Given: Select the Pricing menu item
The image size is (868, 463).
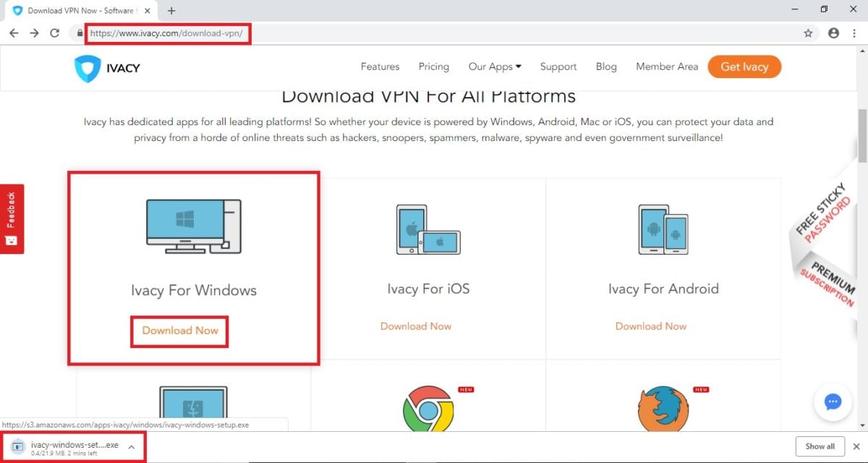Looking at the screenshot, I should tap(433, 67).
